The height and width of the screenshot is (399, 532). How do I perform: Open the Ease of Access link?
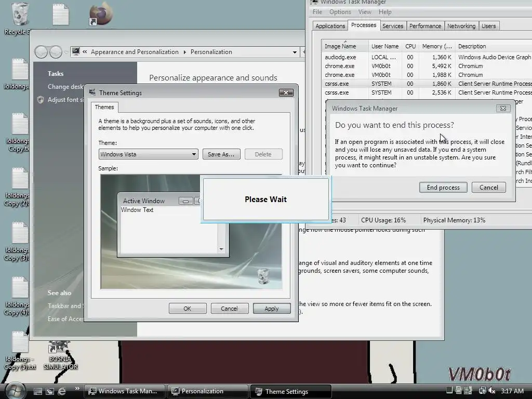coord(65,319)
